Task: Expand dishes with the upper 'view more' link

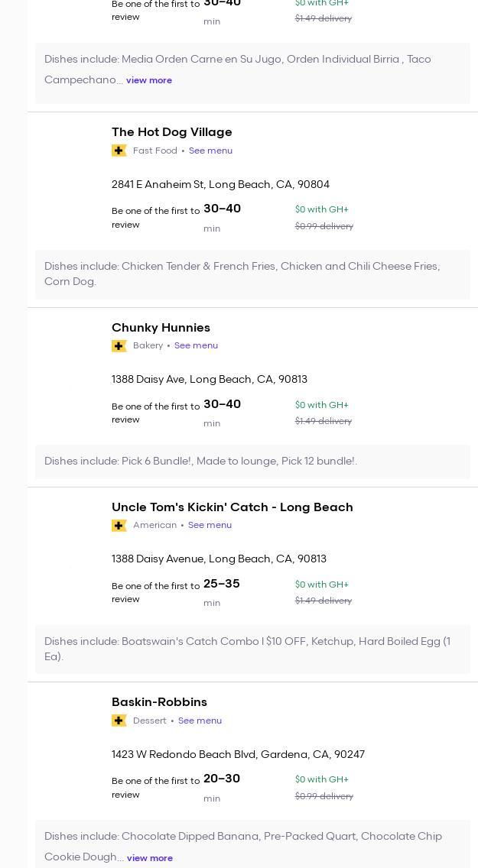Action: coord(149,80)
